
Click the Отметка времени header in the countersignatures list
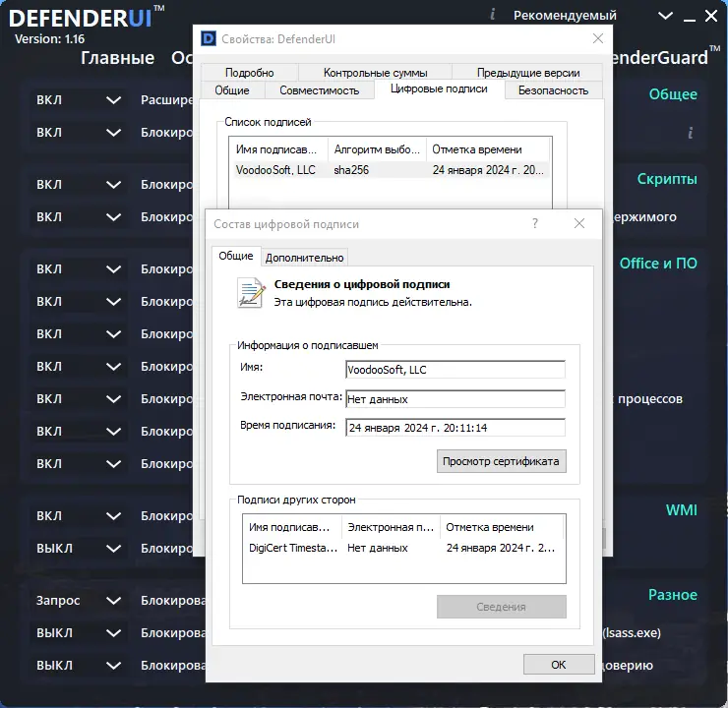[x=502, y=527]
